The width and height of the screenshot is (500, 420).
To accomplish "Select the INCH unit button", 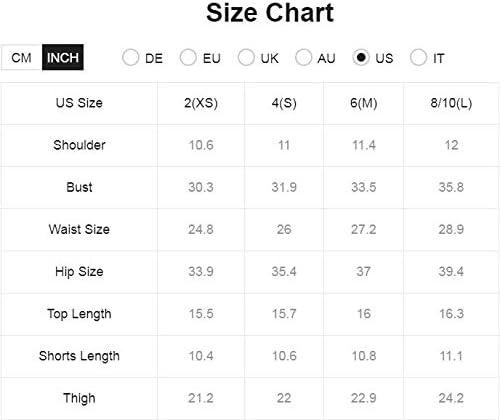I will (x=63, y=57).
